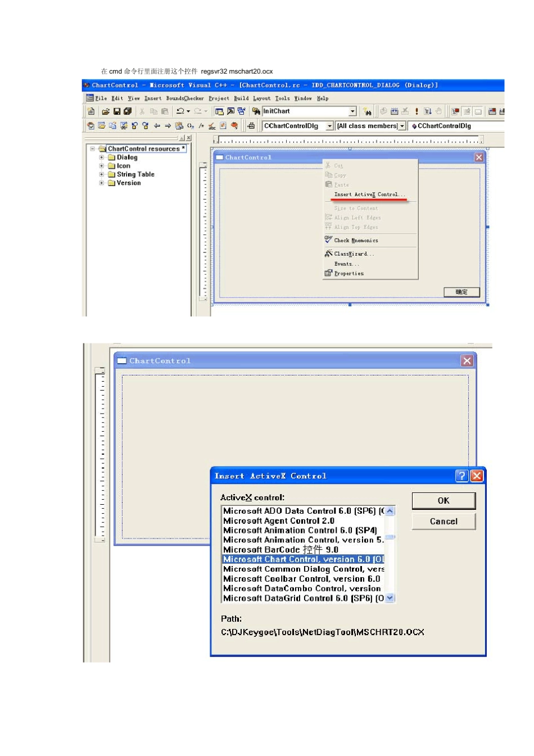Click the Find in Files binoculars icon
Image resolution: width=534 pixels, height=756 pixels.
(x=256, y=111)
